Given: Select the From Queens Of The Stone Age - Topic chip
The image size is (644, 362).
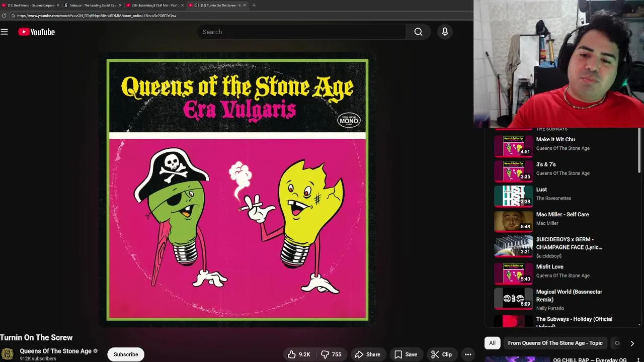Looking at the screenshot, I should pos(555,343).
